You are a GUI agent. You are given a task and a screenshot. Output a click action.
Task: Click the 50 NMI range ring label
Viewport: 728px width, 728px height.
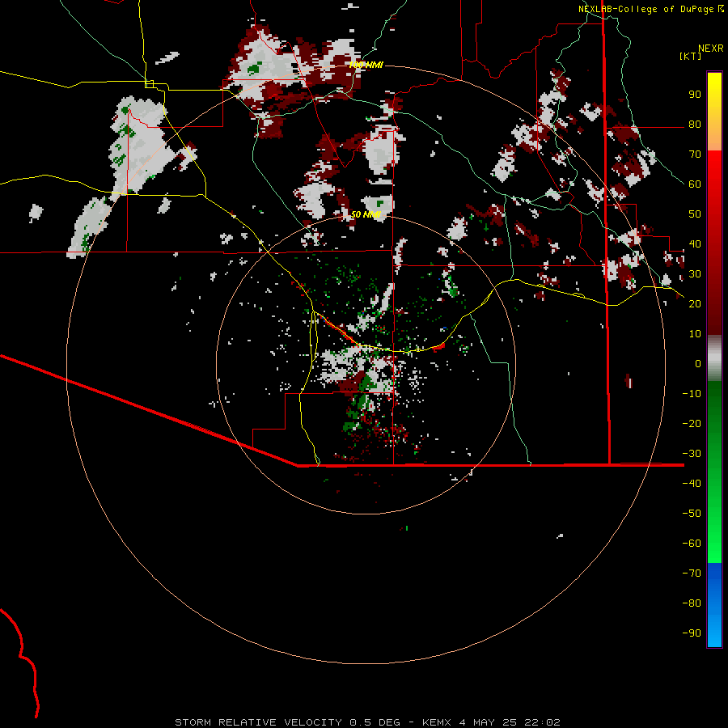click(366, 214)
